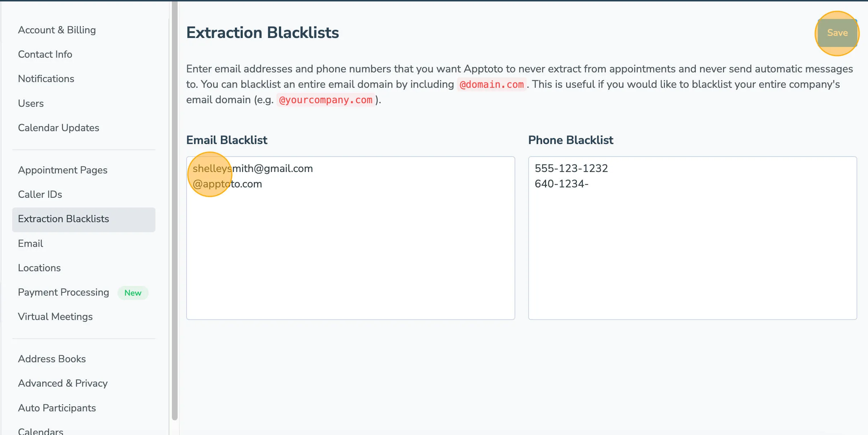
Task: Click the Save button
Action: [x=837, y=33]
